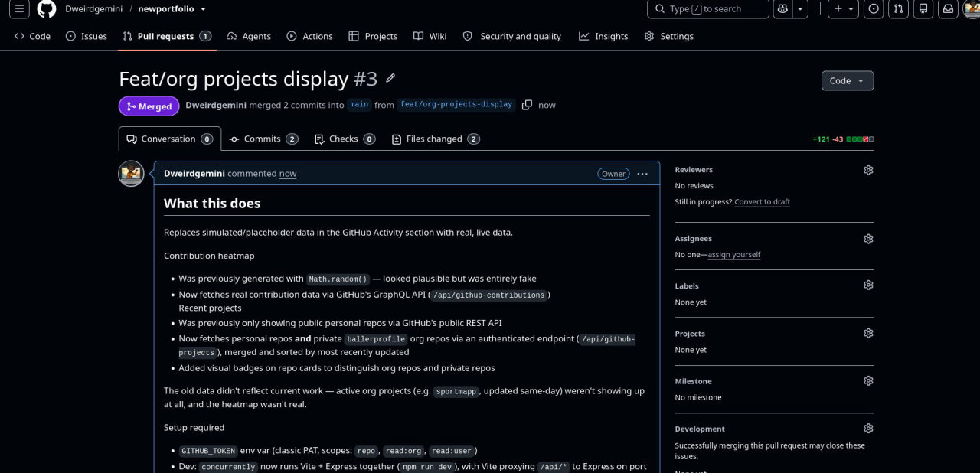
Task: Click the search field in the header
Action: pos(707,9)
